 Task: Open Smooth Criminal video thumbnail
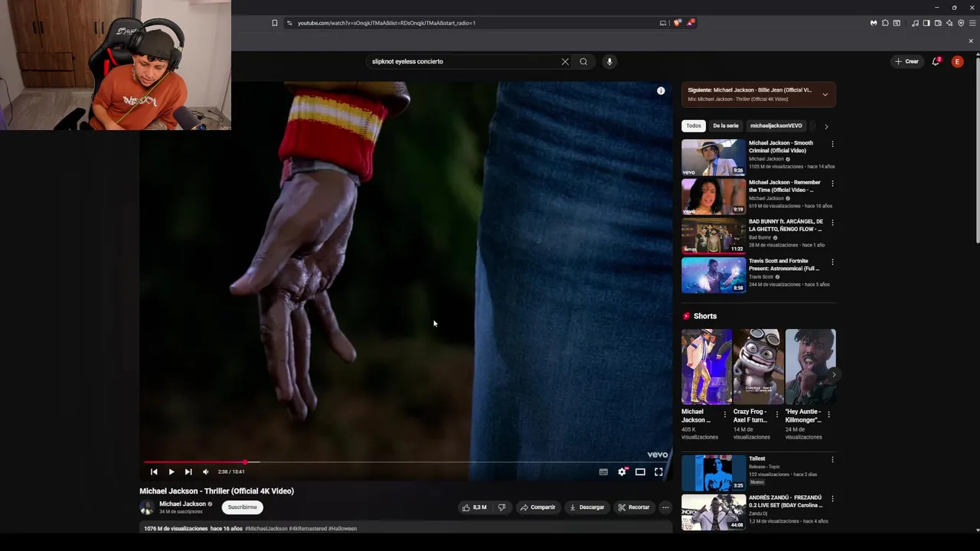point(714,157)
